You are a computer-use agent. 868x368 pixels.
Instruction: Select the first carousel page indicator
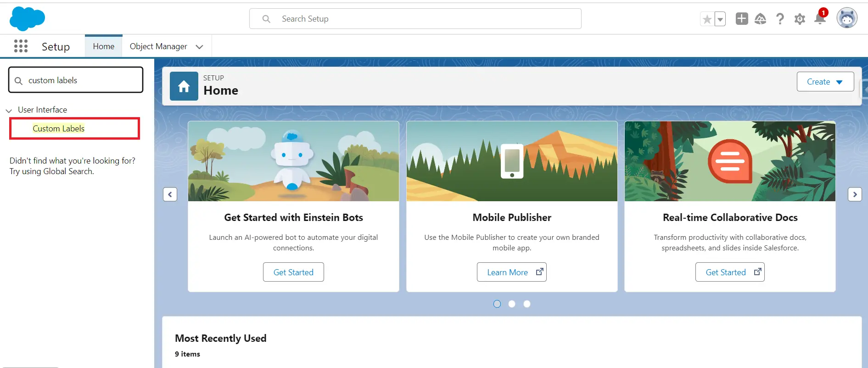tap(497, 304)
